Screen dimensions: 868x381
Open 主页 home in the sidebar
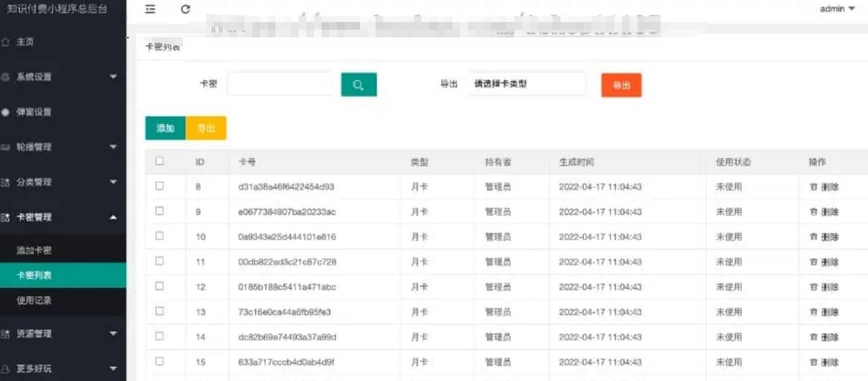(25, 42)
